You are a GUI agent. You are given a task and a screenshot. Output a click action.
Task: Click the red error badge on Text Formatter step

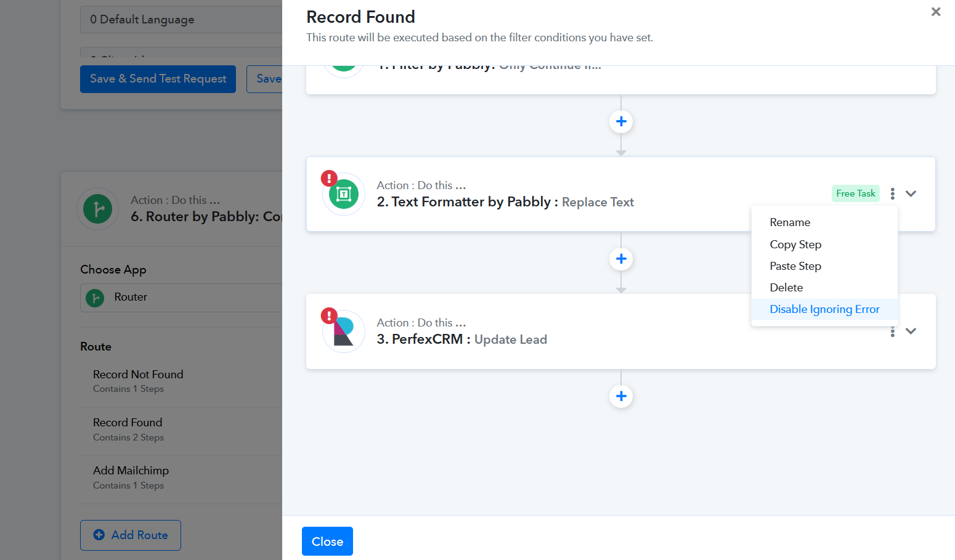(x=329, y=179)
